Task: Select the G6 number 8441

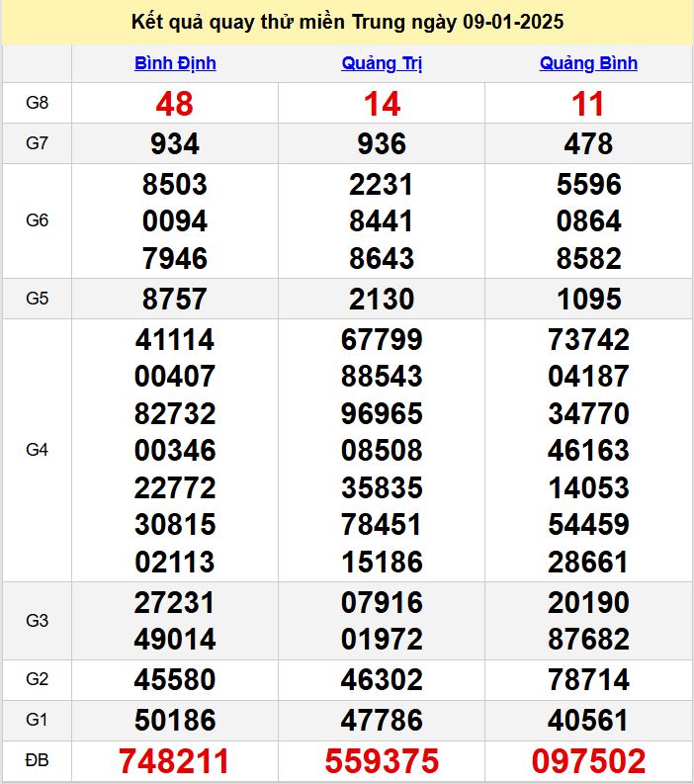Action: 382,221
